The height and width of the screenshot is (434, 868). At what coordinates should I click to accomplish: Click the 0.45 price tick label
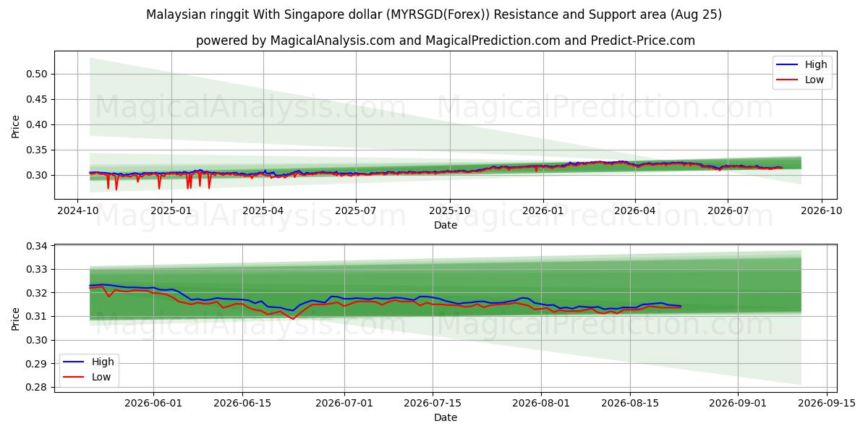38,99
